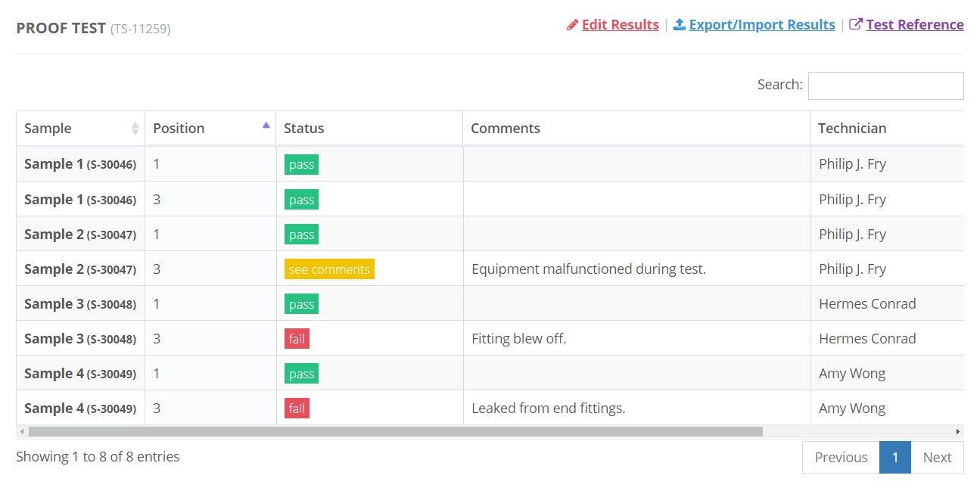Click the Comments column header
Viewport: 980px width, 494px height.
[505, 129]
